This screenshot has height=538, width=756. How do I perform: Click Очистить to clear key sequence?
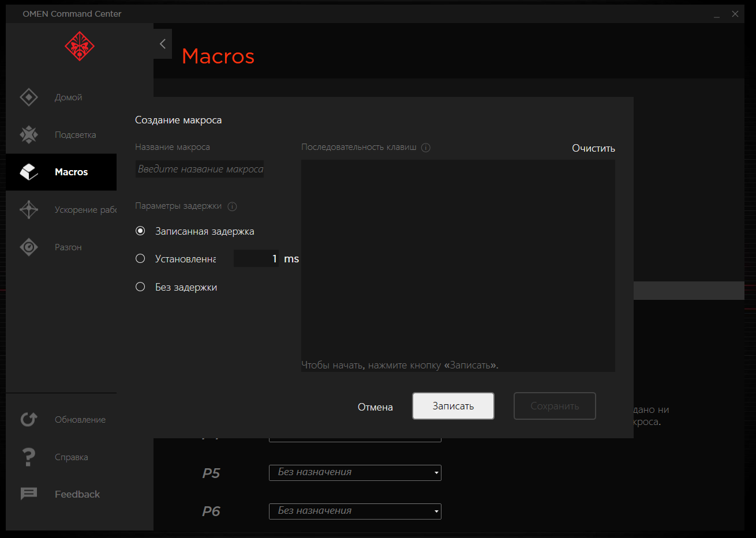tap(593, 148)
